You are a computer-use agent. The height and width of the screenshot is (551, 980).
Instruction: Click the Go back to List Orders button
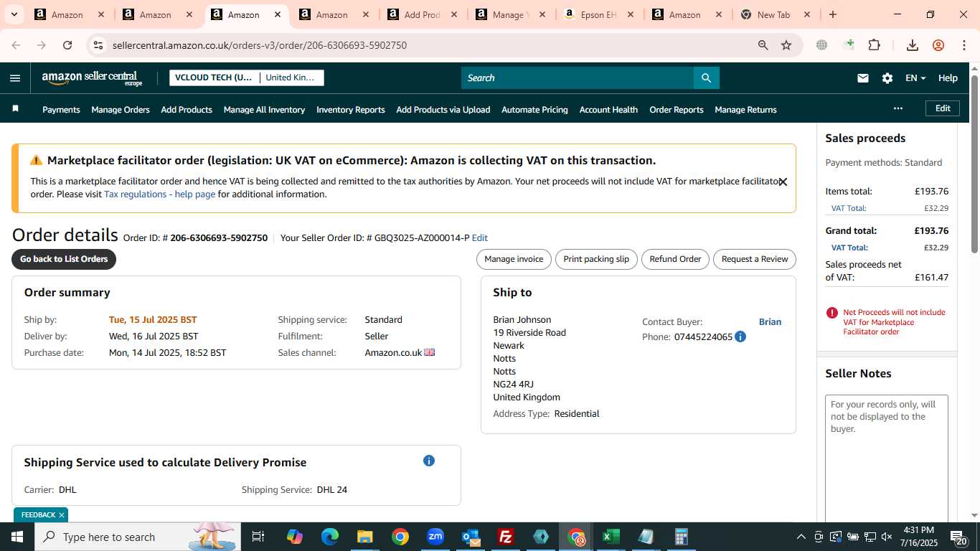64,259
